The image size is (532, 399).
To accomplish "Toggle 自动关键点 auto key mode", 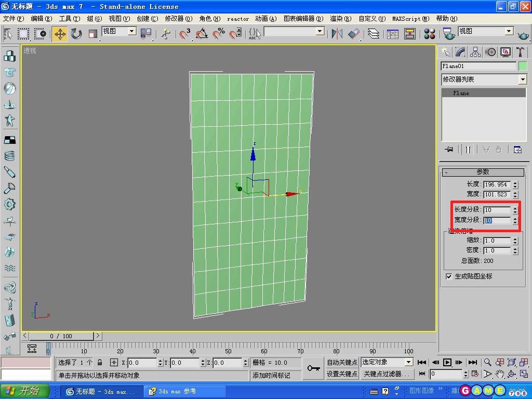I will pyautogui.click(x=342, y=362).
